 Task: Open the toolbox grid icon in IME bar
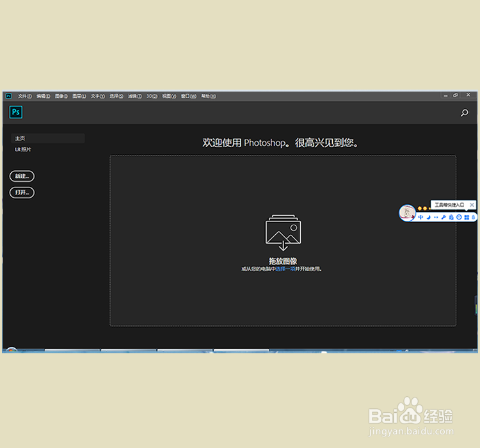point(467,217)
